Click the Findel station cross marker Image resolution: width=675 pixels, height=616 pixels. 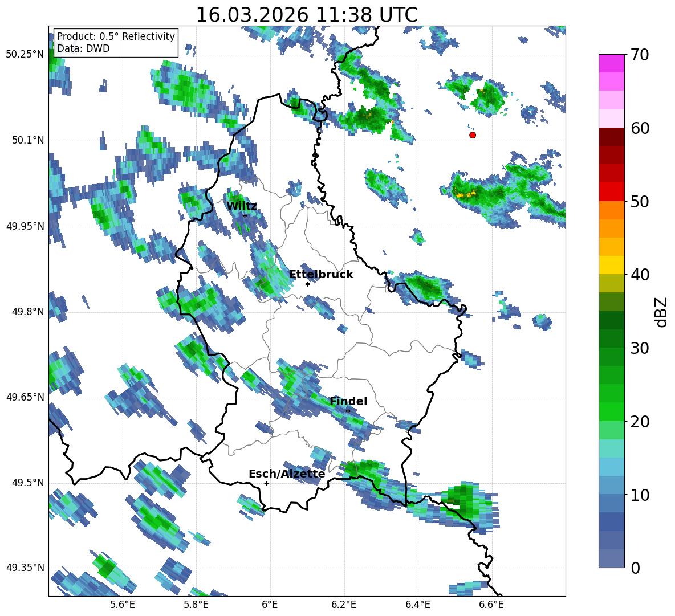(x=348, y=411)
